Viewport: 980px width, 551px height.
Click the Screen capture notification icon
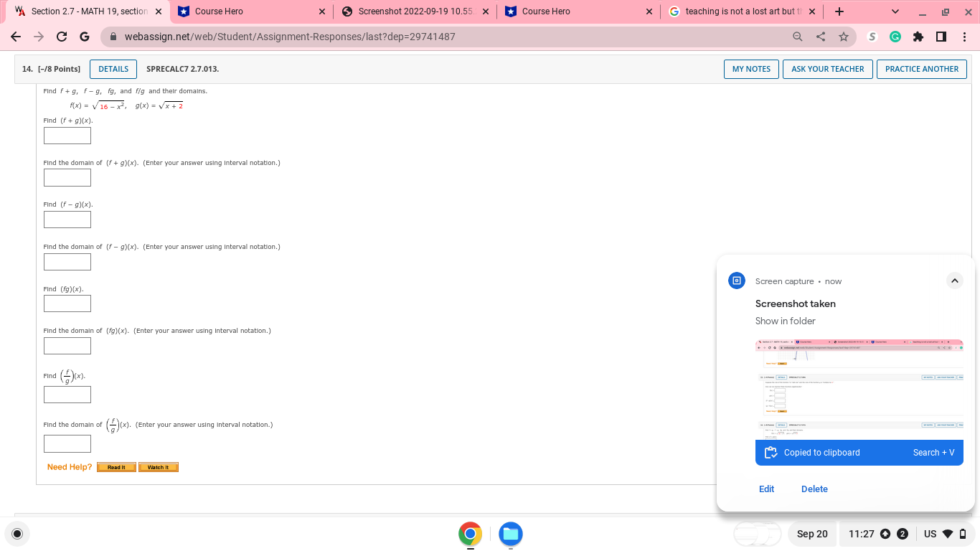737,281
